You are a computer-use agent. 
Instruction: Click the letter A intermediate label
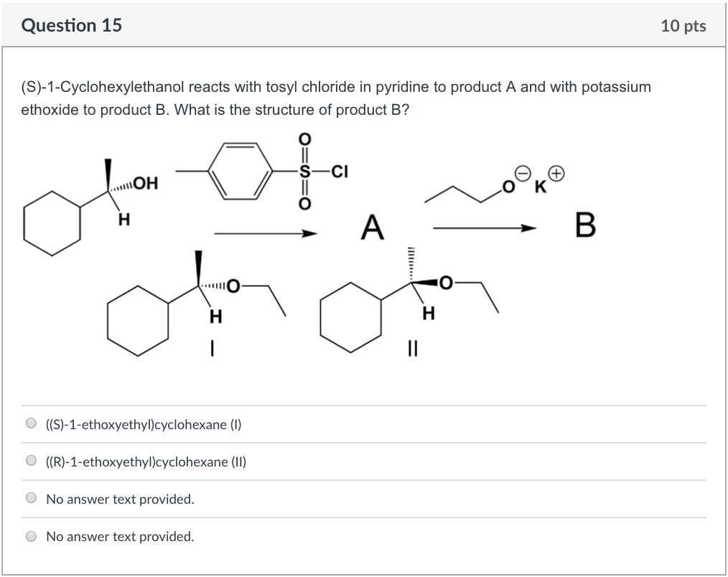click(373, 227)
